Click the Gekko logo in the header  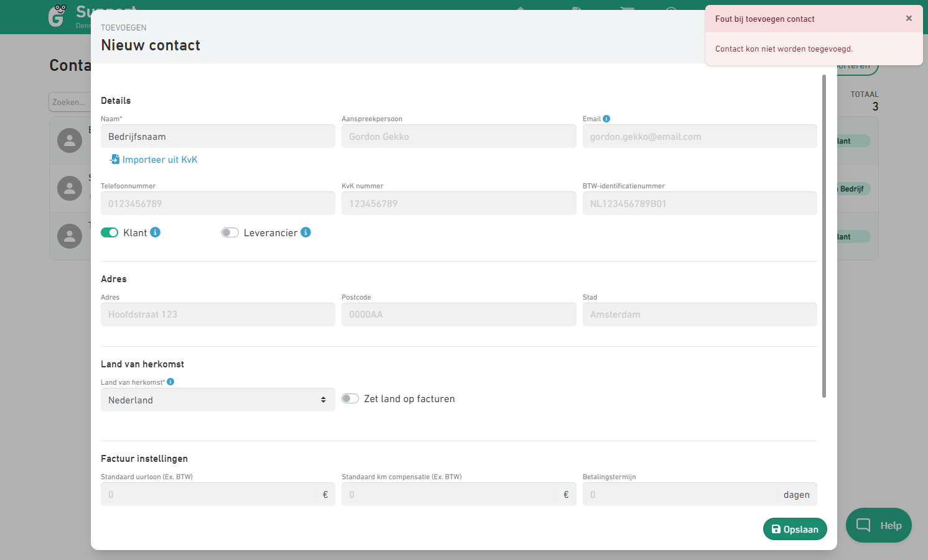pos(57,16)
